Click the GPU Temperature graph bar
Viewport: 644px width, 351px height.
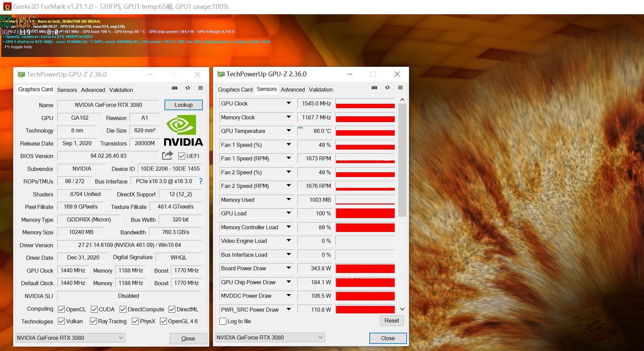coord(365,131)
